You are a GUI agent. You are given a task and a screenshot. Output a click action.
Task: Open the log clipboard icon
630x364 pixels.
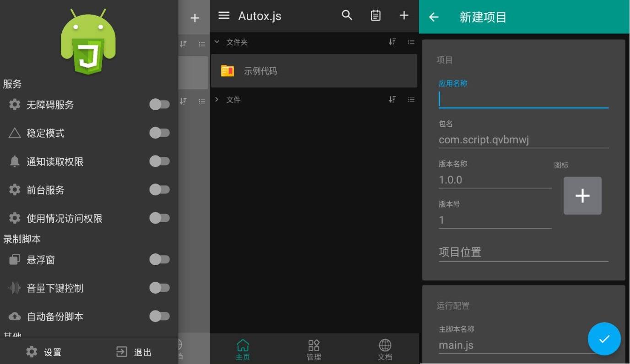coord(375,16)
